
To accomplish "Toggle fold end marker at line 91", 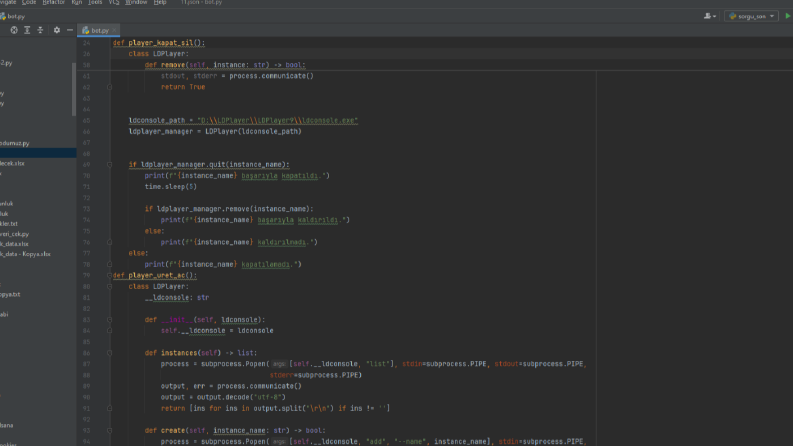I will 109,409.
